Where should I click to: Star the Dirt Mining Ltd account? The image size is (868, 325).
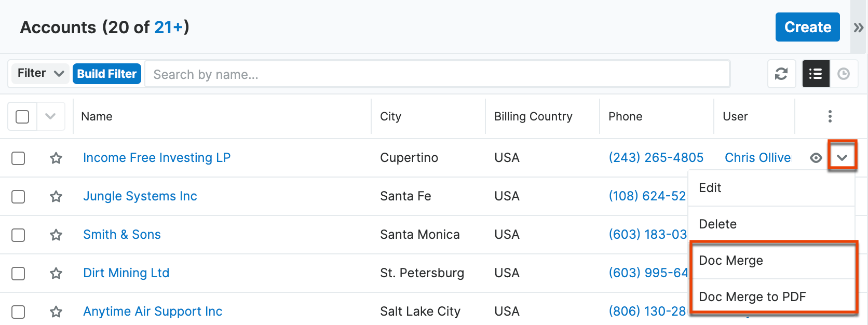point(56,273)
